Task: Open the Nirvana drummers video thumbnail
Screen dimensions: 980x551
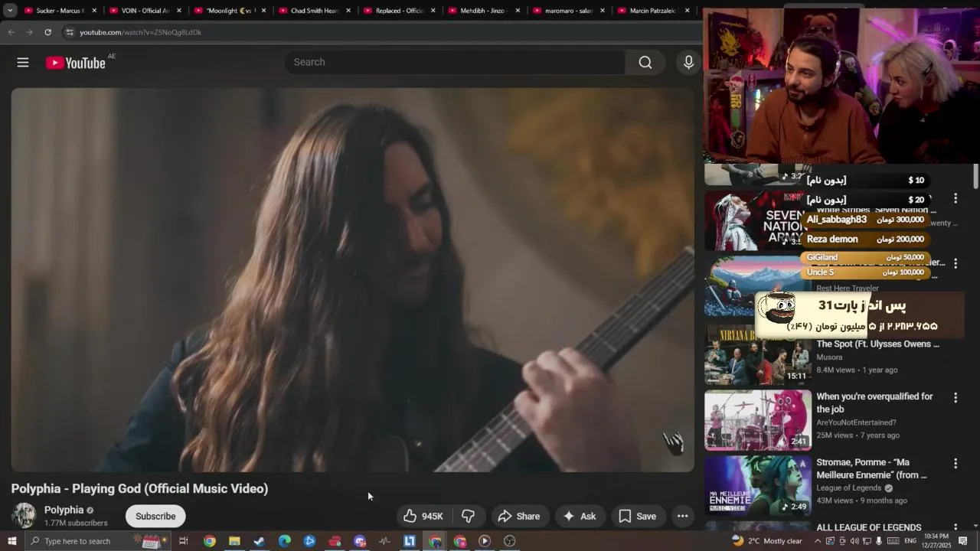Action: click(x=758, y=355)
